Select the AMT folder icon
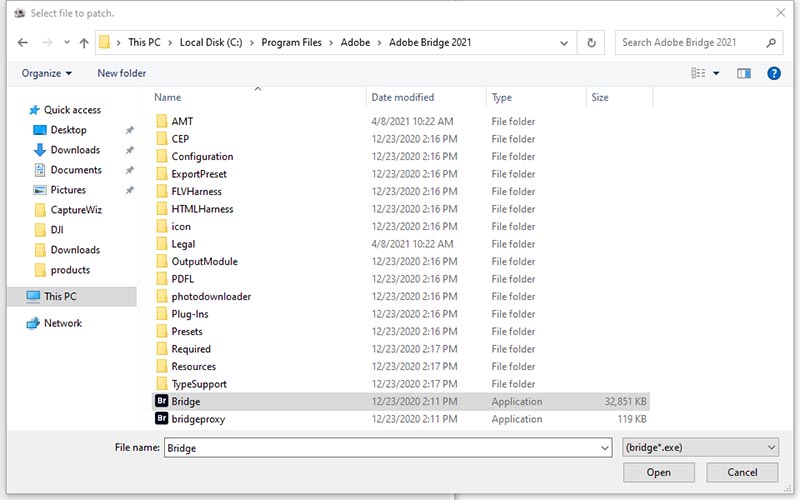800x500 pixels. click(162, 121)
